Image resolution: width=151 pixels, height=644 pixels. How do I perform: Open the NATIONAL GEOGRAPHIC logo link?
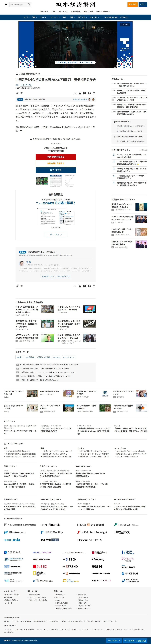point(39,573)
